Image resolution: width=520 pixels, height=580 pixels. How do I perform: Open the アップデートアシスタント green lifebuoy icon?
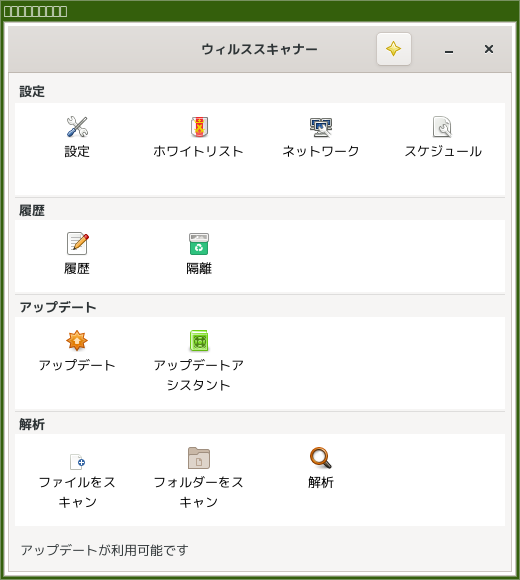(x=199, y=340)
